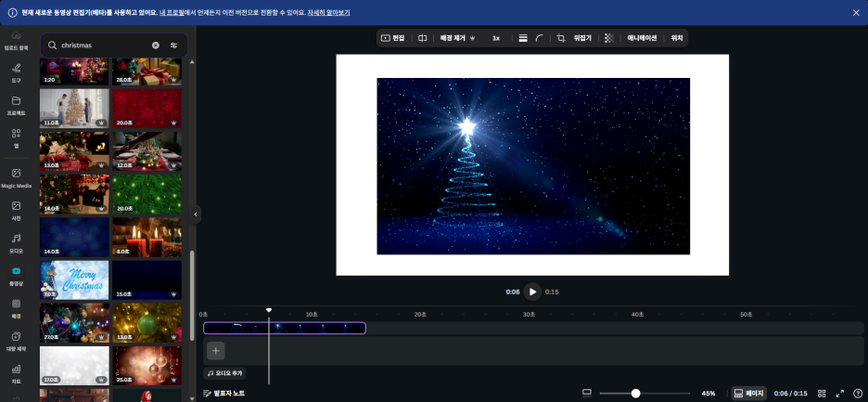Pick the red candles 8.0초 video
The width and height of the screenshot is (868, 402).
[147, 237]
